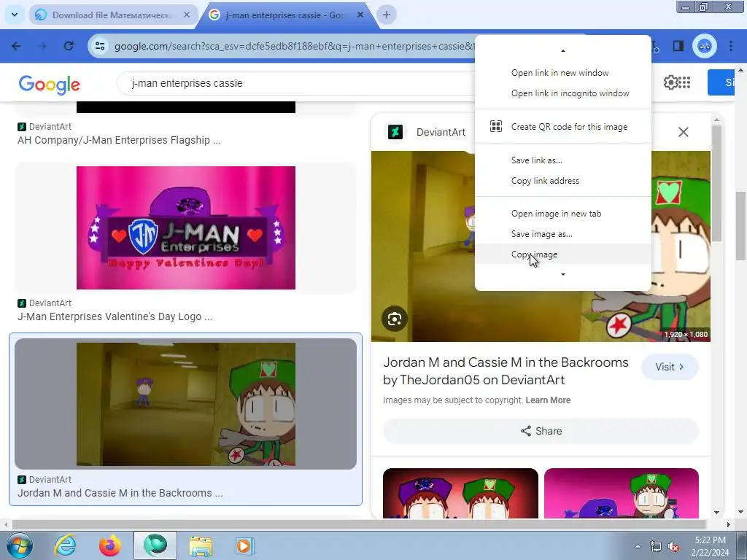Image resolution: width=747 pixels, height=560 pixels.
Task: Open the J-Man Enterprises Valentine's Day logo thumbnail
Action: 186,227
